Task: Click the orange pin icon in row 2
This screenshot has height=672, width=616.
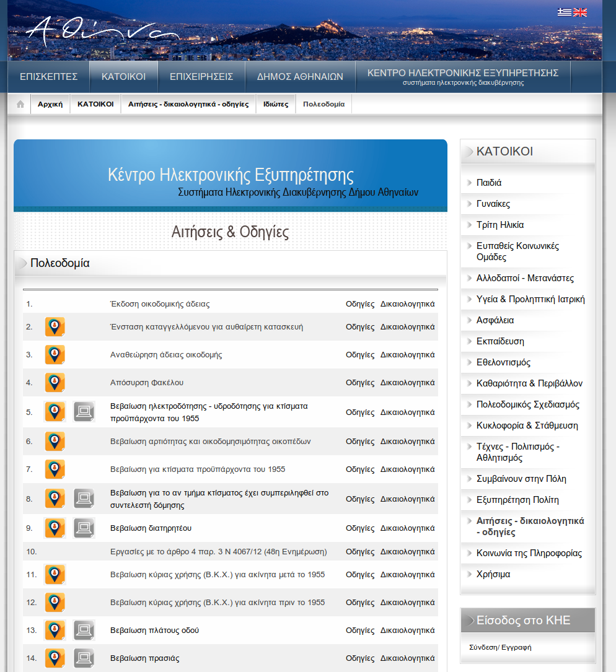Action: pyautogui.click(x=55, y=327)
